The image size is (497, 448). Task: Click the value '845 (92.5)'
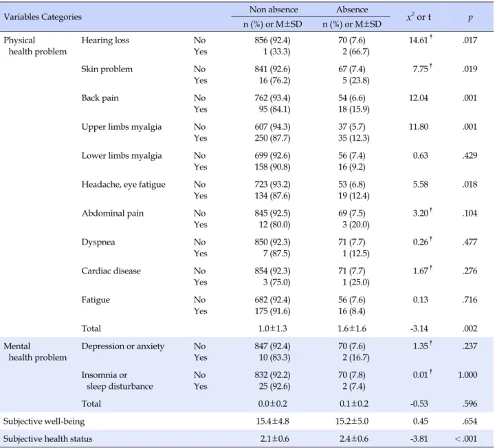(272, 213)
